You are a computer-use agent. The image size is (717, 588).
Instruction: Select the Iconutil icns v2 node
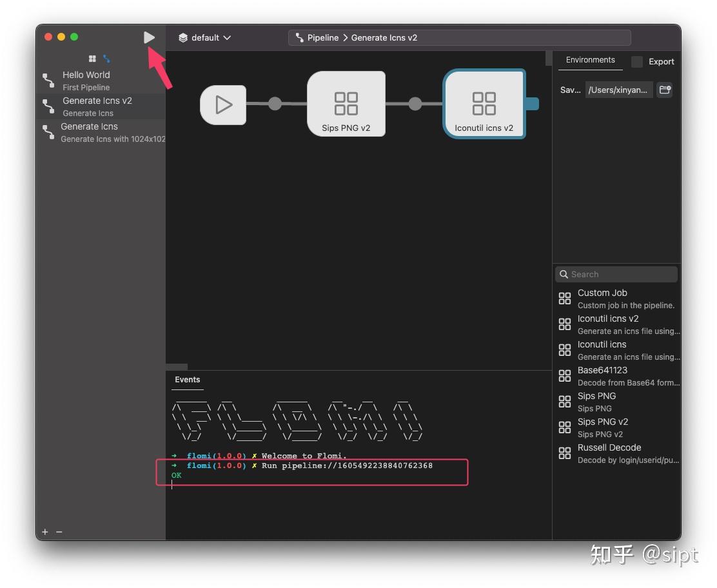click(484, 104)
